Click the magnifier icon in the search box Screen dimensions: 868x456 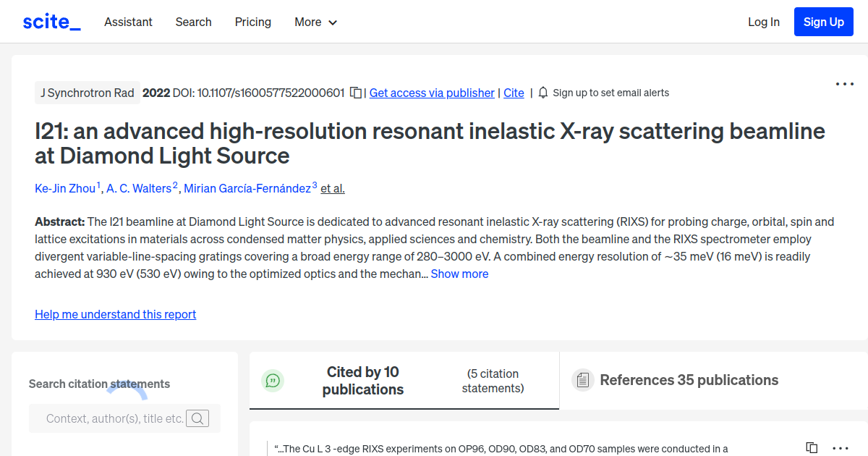197,418
